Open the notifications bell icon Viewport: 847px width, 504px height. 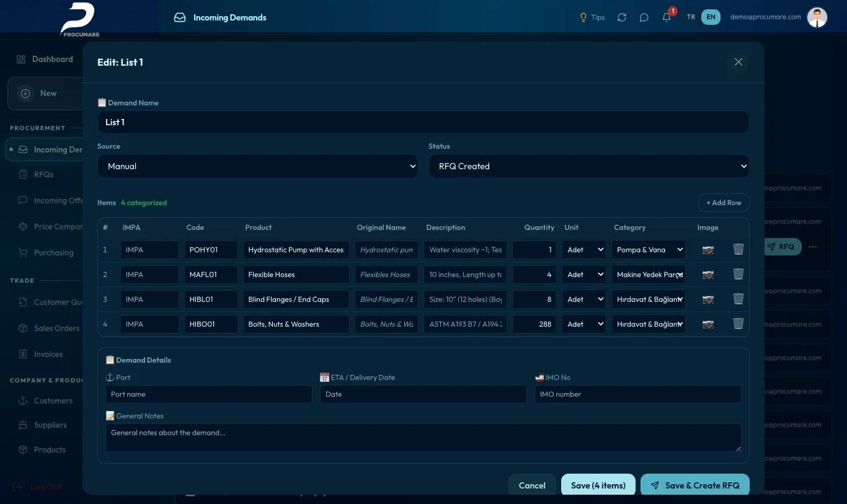click(x=667, y=17)
